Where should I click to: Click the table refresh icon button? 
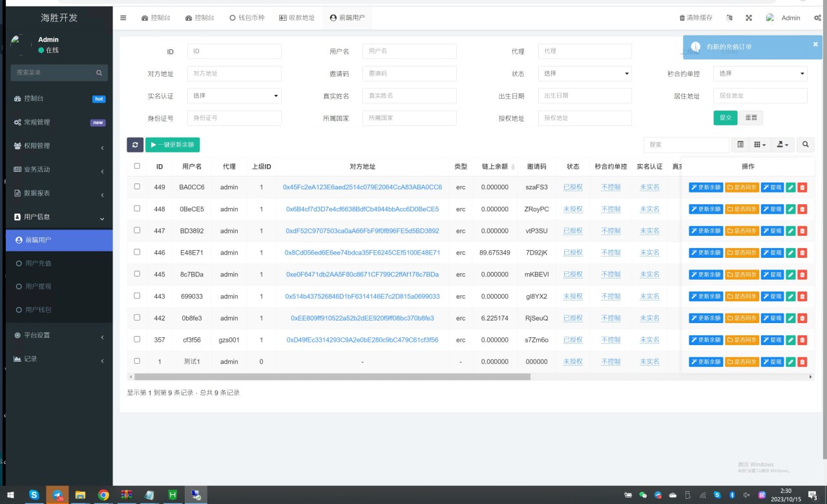coord(135,145)
